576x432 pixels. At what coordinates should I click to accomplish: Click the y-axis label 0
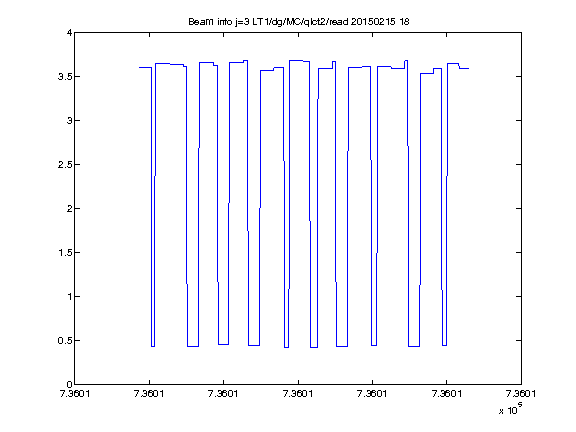click(x=69, y=385)
